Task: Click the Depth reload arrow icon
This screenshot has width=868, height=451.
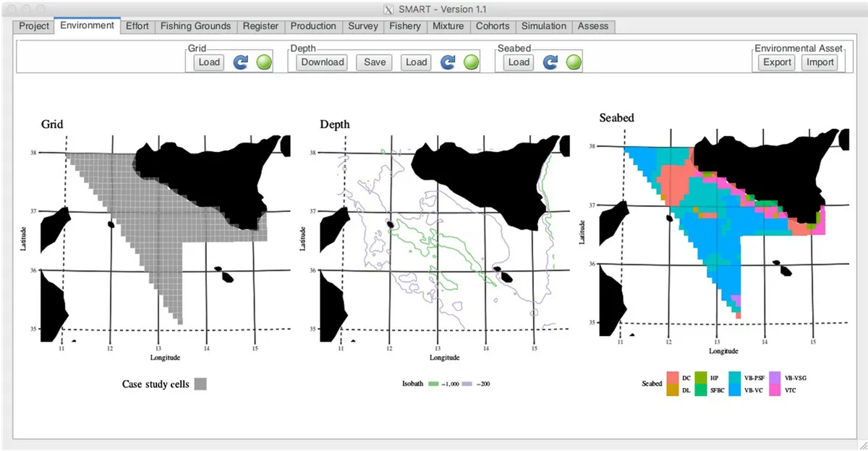Action: tap(448, 62)
